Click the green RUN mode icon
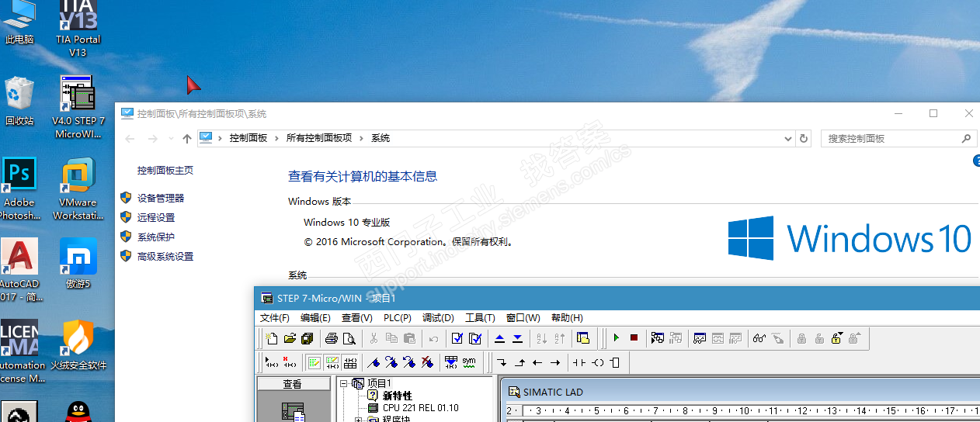 pos(616,338)
